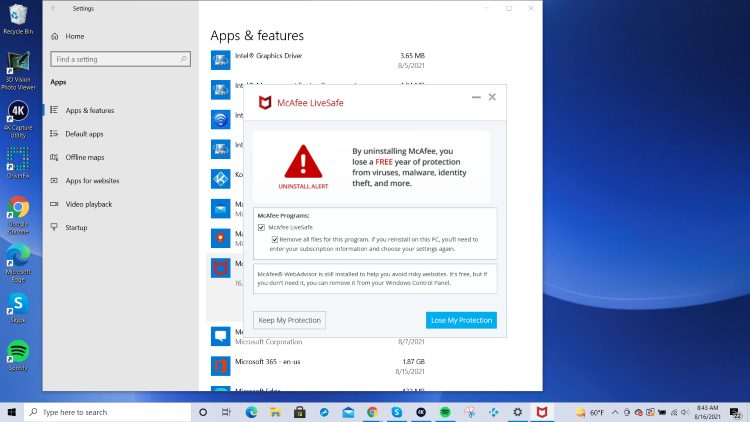
Task: Click Keep My Protection button
Action: click(289, 320)
